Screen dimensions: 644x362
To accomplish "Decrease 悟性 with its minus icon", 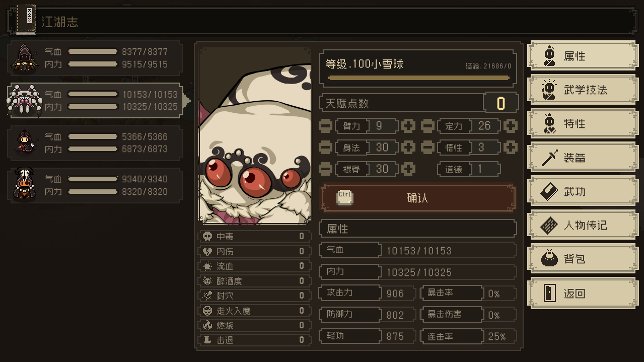I will (427, 148).
